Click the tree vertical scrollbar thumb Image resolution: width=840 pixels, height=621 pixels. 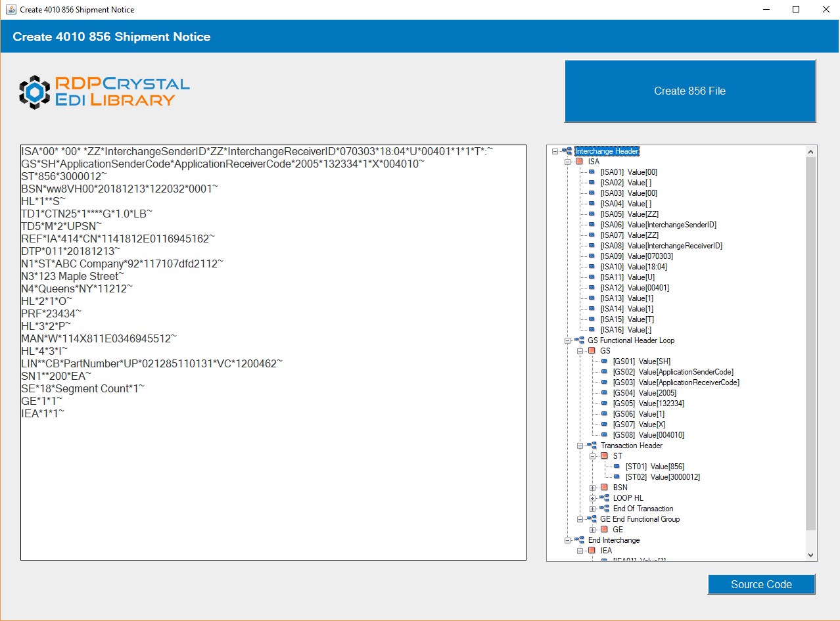tap(811, 344)
